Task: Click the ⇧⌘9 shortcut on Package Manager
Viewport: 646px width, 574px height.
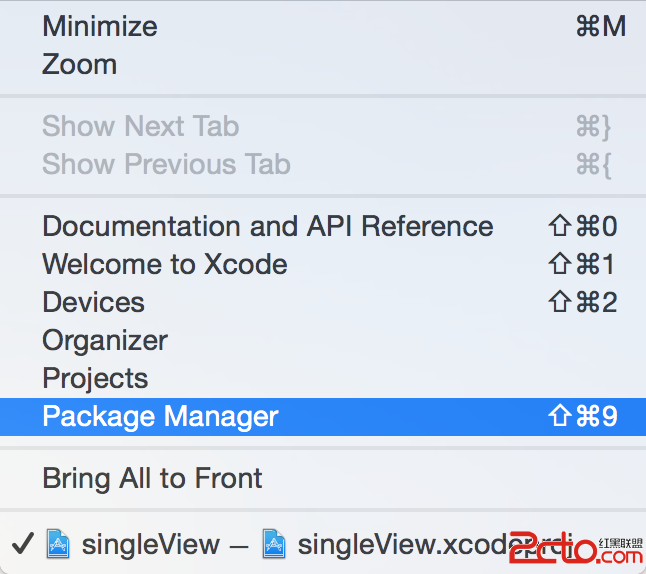Action: tap(583, 416)
